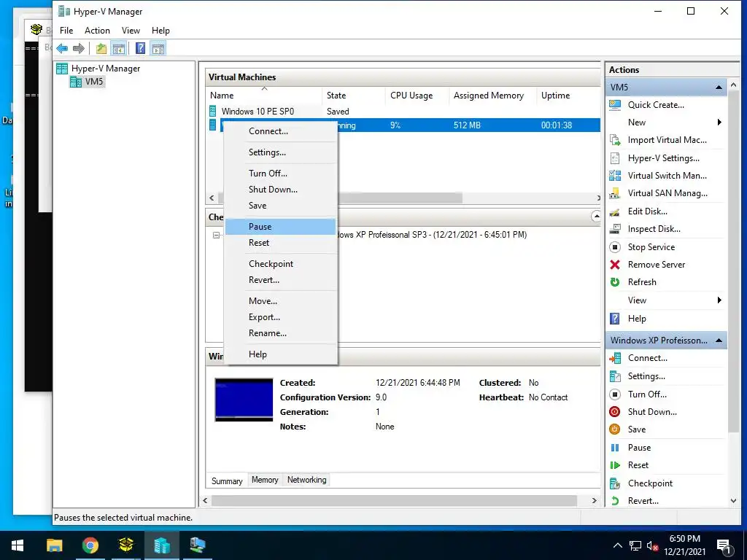This screenshot has height=560, width=747.
Task: Choose Pause from the context menu
Action: coord(281,227)
